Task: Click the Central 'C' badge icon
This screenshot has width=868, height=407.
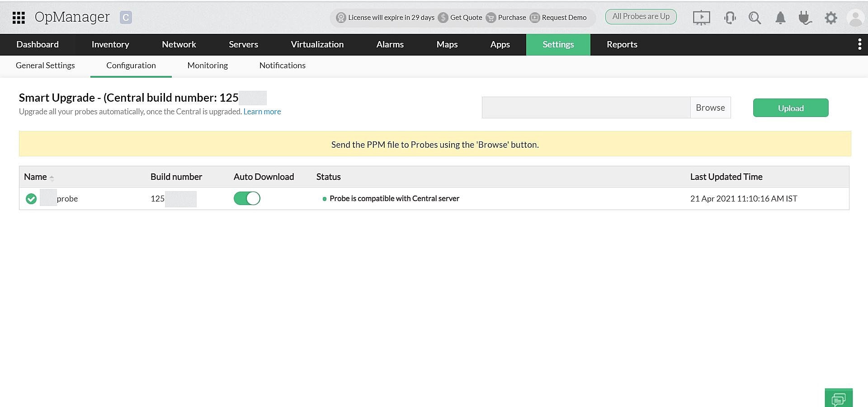Action: click(x=126, y=18)
